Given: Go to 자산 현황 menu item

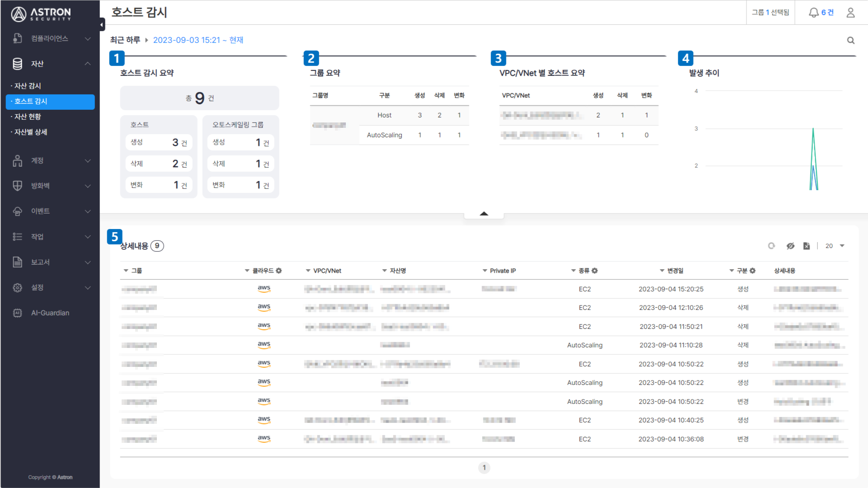Looking at the screenshot, I should tap(28, 117).
